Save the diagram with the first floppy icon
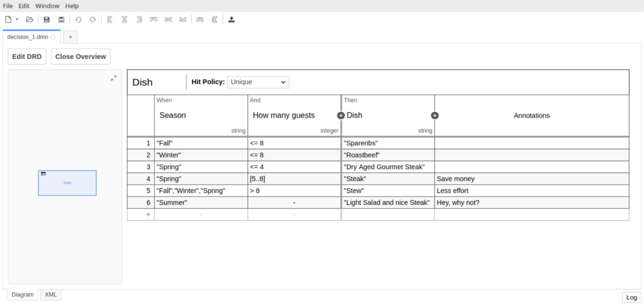 [x=47, y=19]
